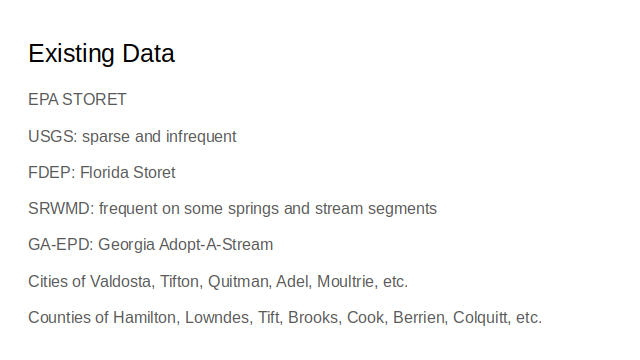Click the Counties of Hamilton line
Viewport: 640px width, 360px height.
[285, 318]
